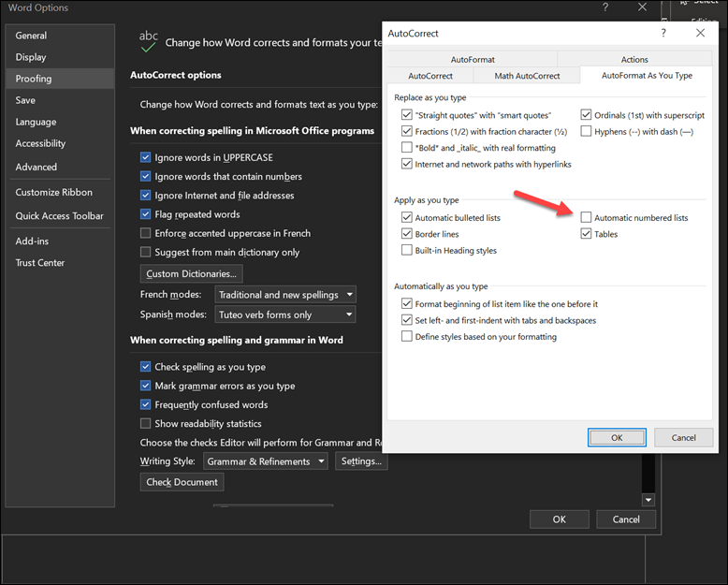Check Hyphens (--) with dash option

tap(587, 131)
